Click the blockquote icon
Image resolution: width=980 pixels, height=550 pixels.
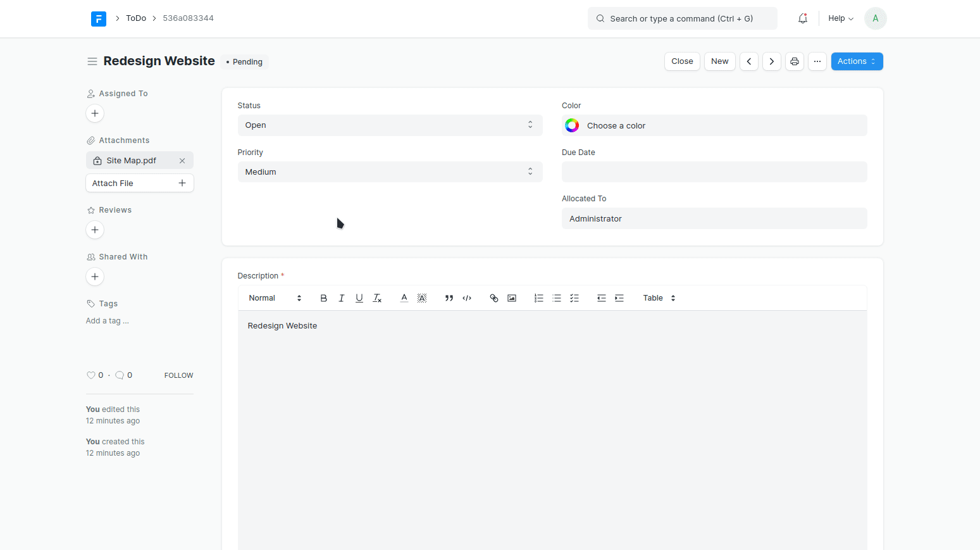pyautogui.click(x=449, y=298)
